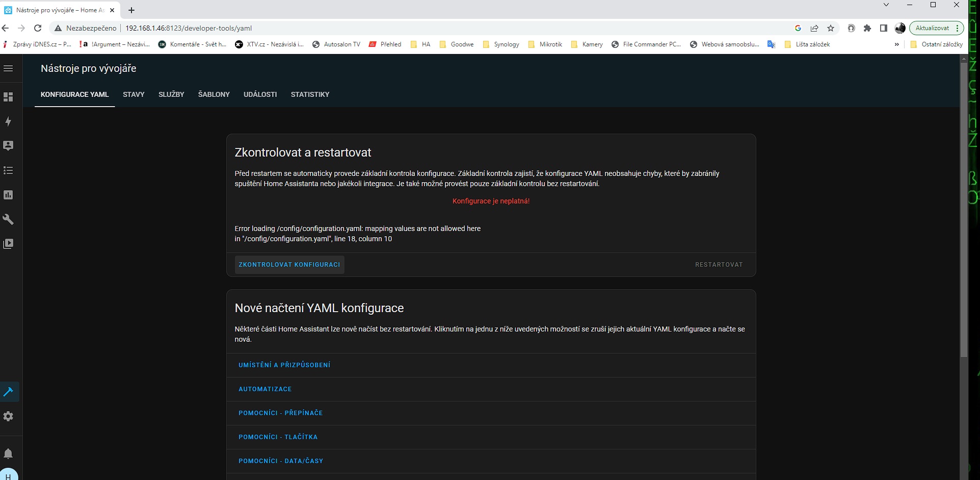Open the Mikrotik bookmarks folder
This screenshot has width=980, height=480.
(545, 44)
